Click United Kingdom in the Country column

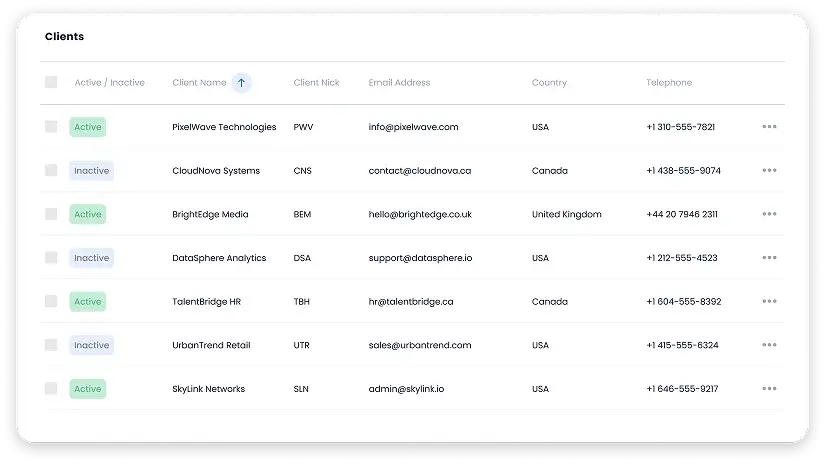567,214
